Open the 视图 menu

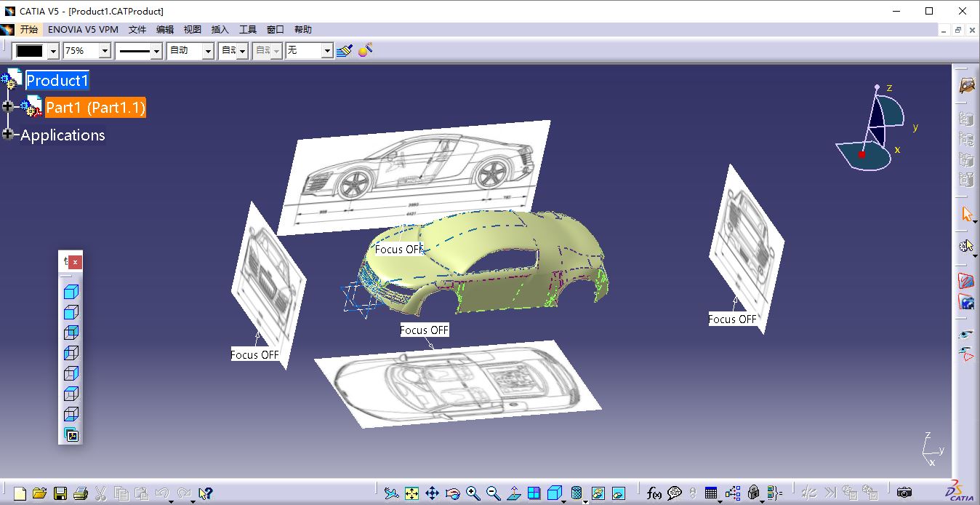point(193,30)
